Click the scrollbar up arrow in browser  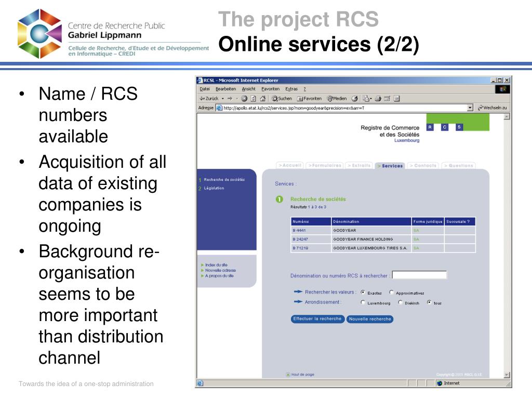pyautogui.click(x=507, y=117)
